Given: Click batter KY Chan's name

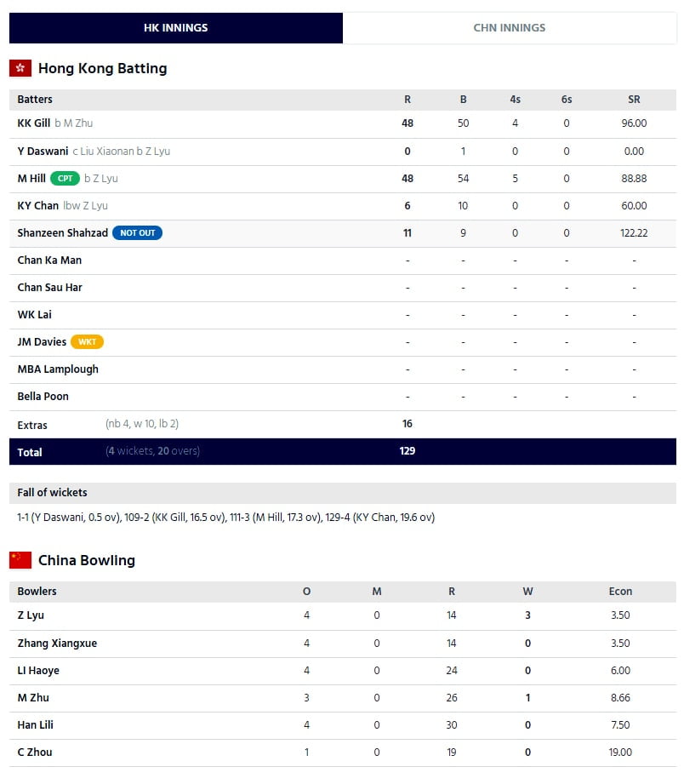Looking at the screenshot, I should pyautogui.click(x=38, y=206).
